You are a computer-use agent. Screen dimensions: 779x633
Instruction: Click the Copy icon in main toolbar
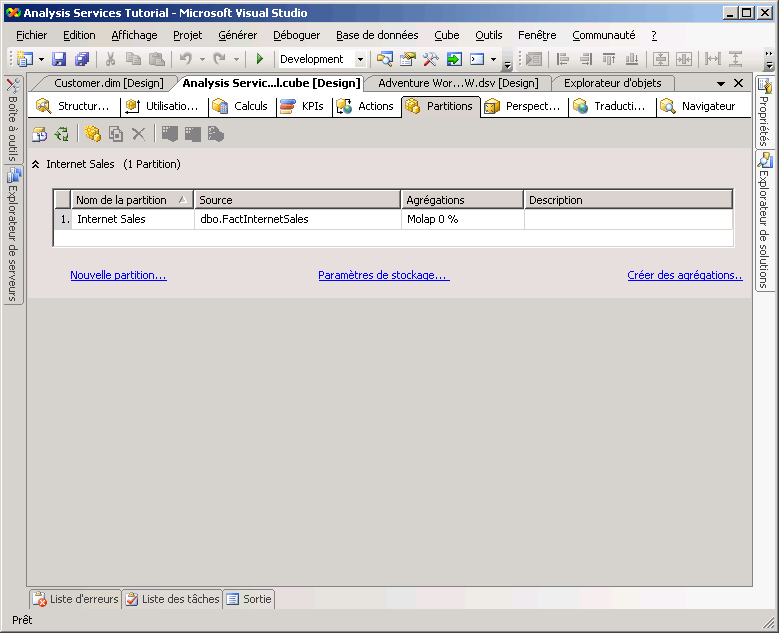pos(133,59)
